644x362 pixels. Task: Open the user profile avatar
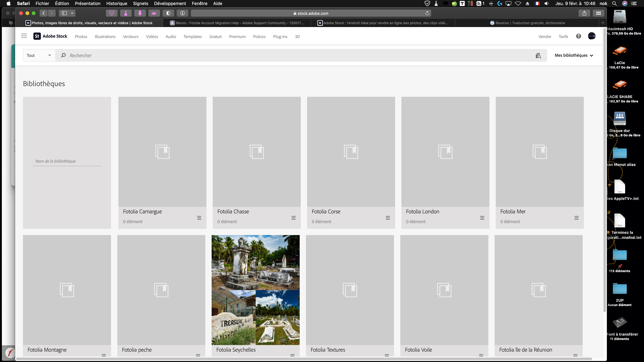tap(591, 36)
